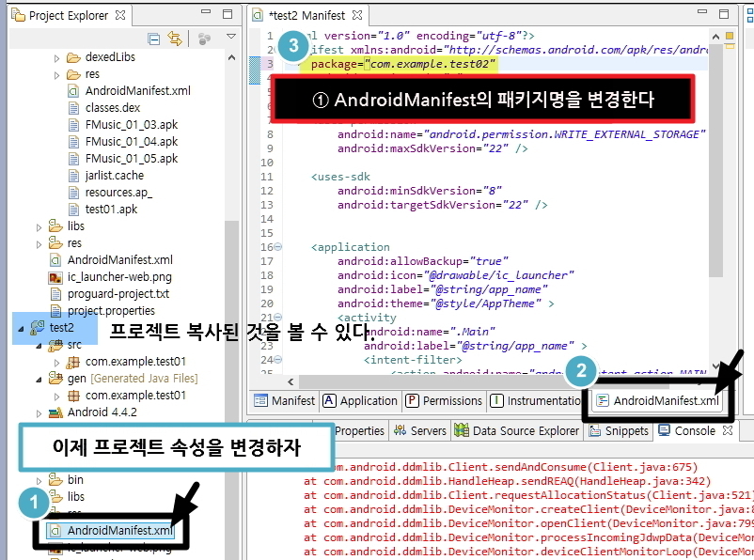Switch to the Manifest editor tab

coord(284,400)
